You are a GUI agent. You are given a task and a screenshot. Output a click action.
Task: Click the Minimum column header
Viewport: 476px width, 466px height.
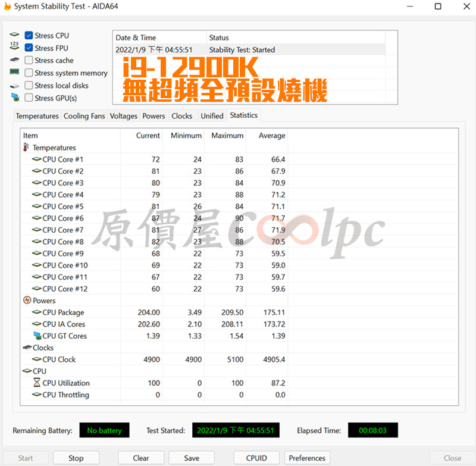[183, 136]
